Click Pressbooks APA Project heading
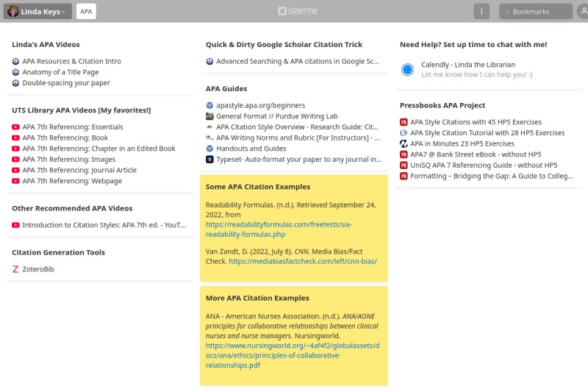 pos(442,105)
